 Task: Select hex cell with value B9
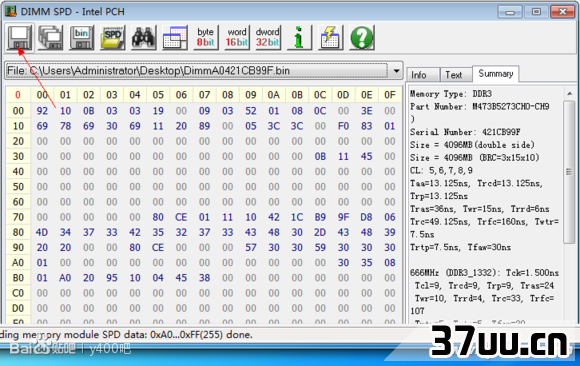pyautogui.click(x=320, y=217)
